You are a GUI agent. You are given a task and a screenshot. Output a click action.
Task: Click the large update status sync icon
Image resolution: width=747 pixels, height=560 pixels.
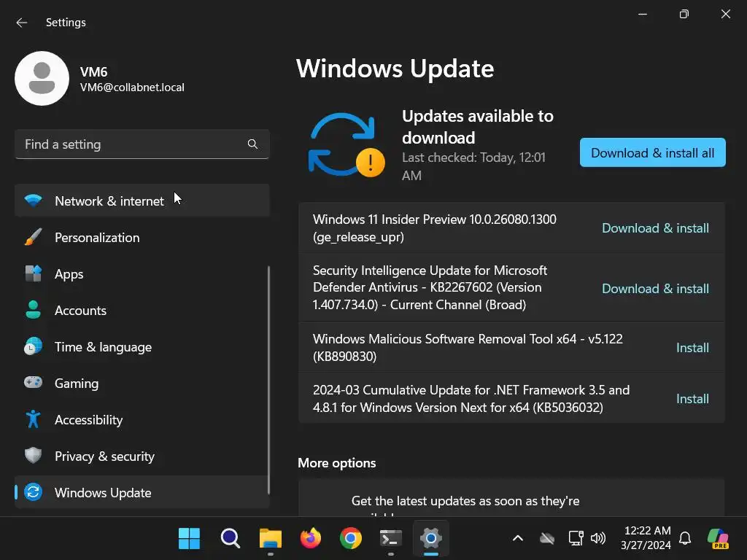[x=347, y=145]
